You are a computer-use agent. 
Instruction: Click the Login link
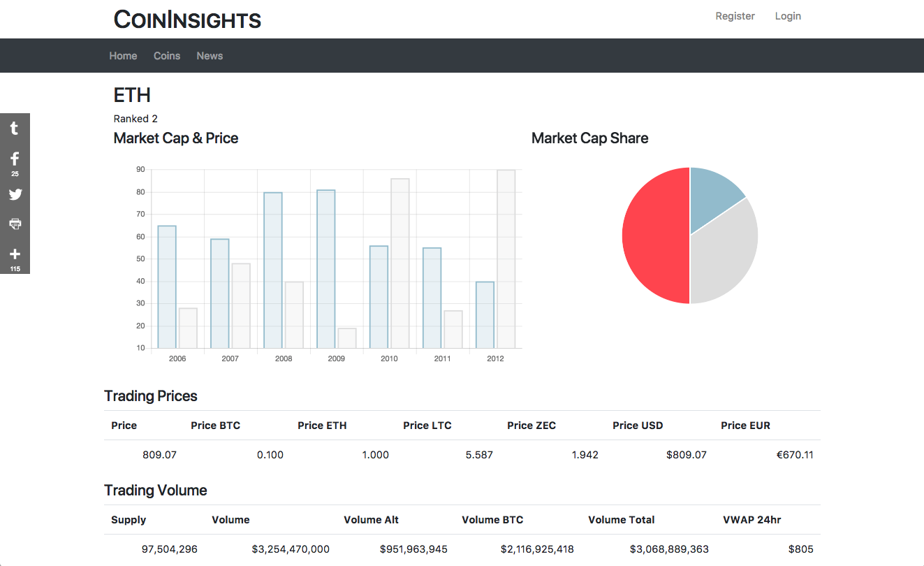(788, 16)
